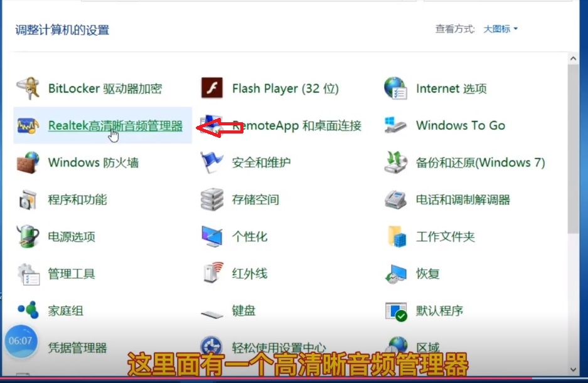The image size is (588, 383).
Task: Click the scrollbar up arrow
Action: tap(573, 58)
